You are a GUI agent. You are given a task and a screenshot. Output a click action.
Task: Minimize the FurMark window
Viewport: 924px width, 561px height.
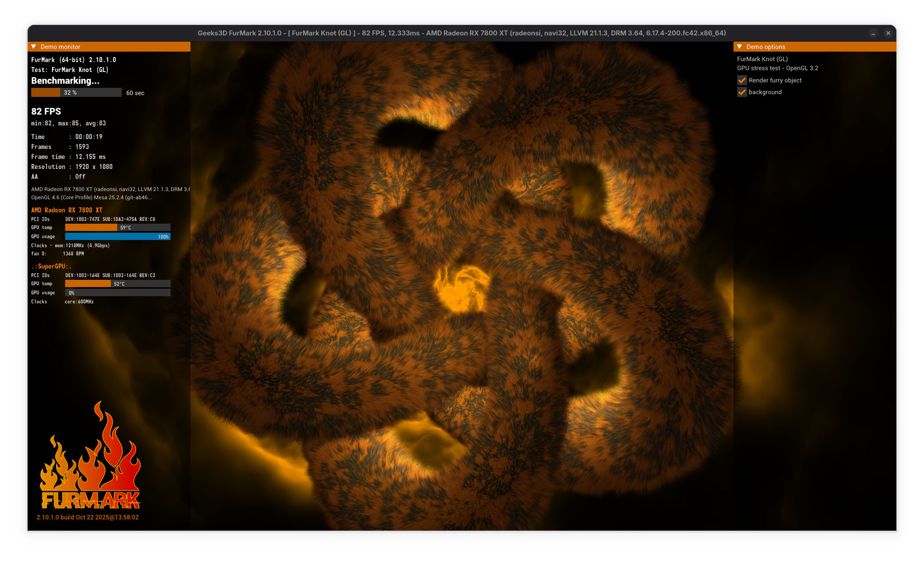tap(873, 33)
